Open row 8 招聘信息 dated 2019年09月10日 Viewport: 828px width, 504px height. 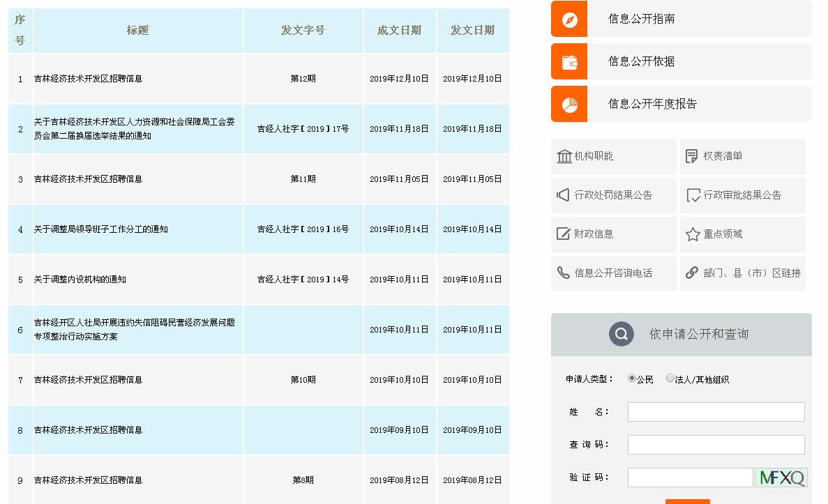coord(88,429)
